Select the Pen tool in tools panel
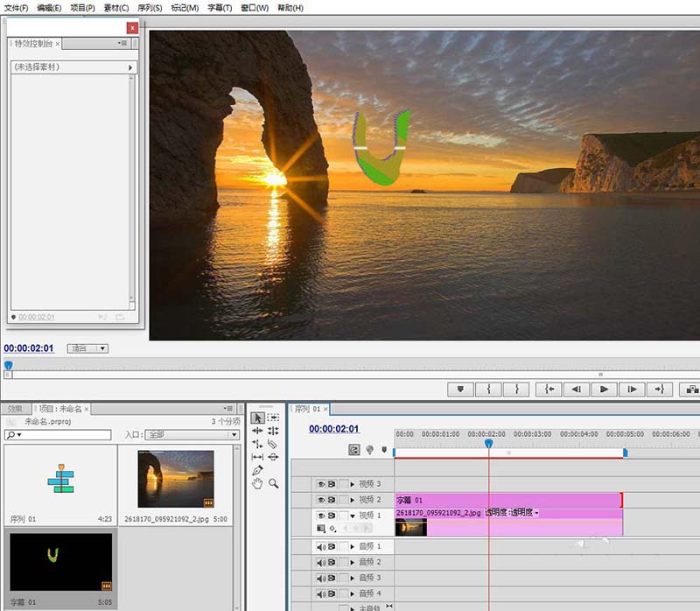Viewport: 700px width, 611px height. (258, 470)
